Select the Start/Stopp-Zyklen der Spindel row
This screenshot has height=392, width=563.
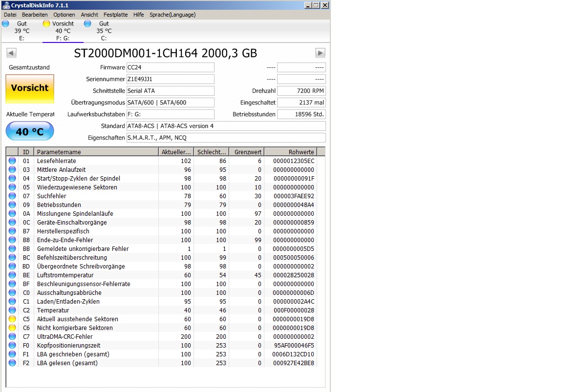(162, 178)
